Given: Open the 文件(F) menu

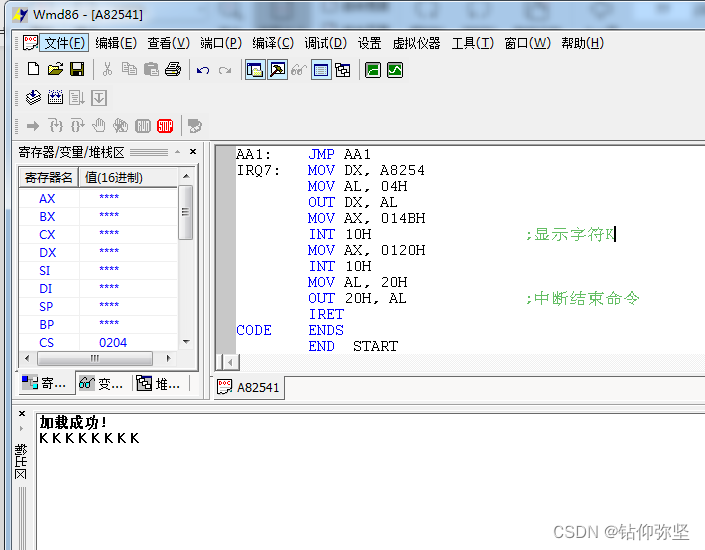Looking at the screenshot, I should coord(64,43).
